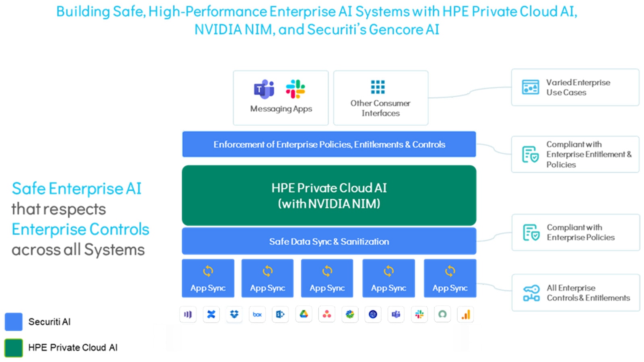
Task: Click the 'HPE Private Cloud AI' legend label
Action: click(x=73, y=348)
